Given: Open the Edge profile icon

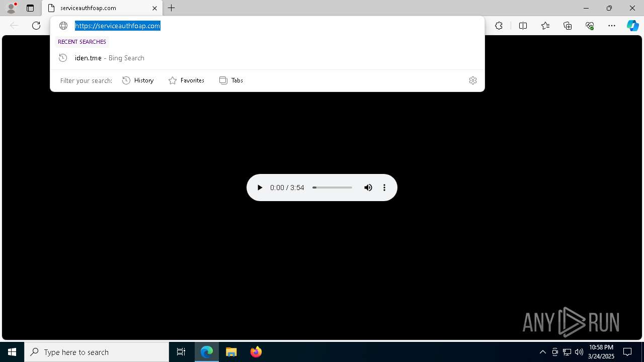Looking at the screenshot, I should [11, 8].
